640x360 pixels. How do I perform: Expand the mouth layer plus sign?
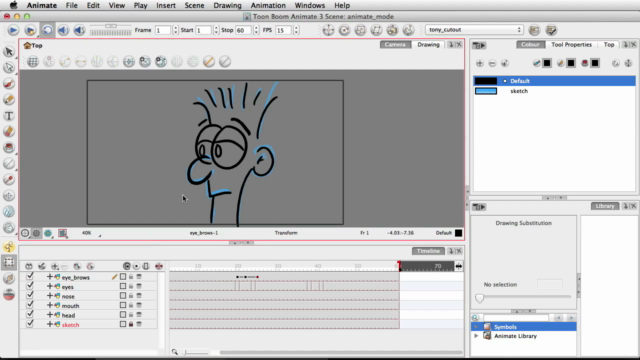[49, 305]
